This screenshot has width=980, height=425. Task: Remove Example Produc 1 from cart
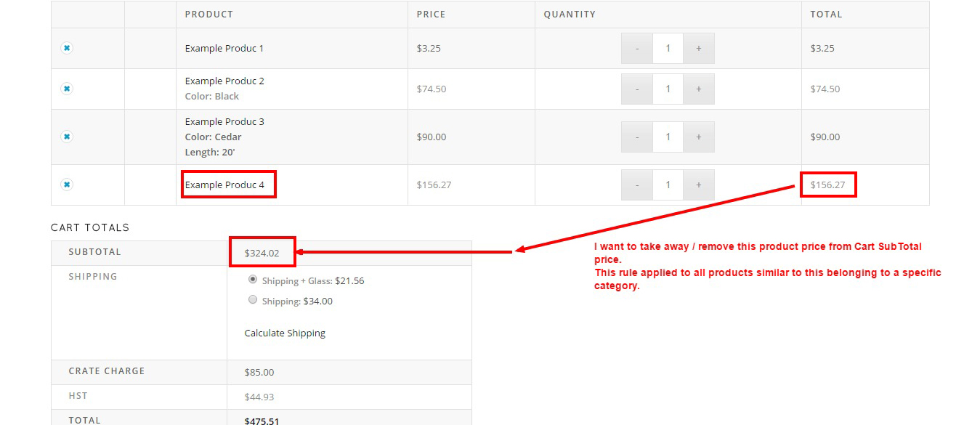67,48
